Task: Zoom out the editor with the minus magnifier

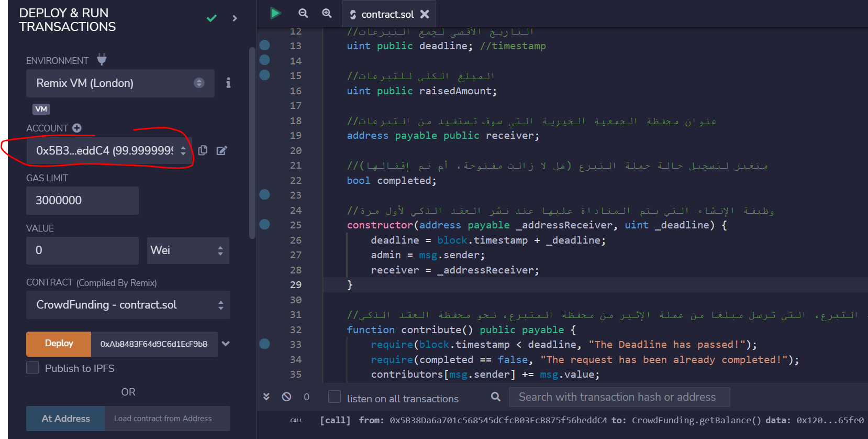Action: point(303,13)
